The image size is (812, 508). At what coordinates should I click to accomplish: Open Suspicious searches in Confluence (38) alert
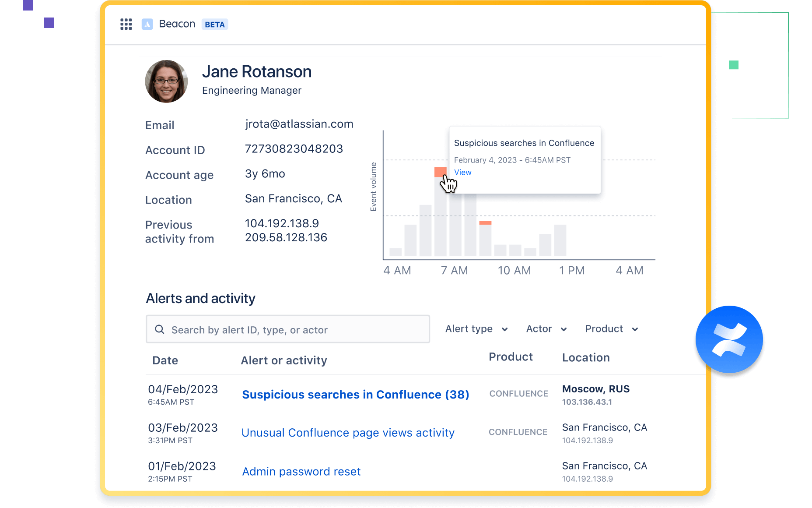355,395
